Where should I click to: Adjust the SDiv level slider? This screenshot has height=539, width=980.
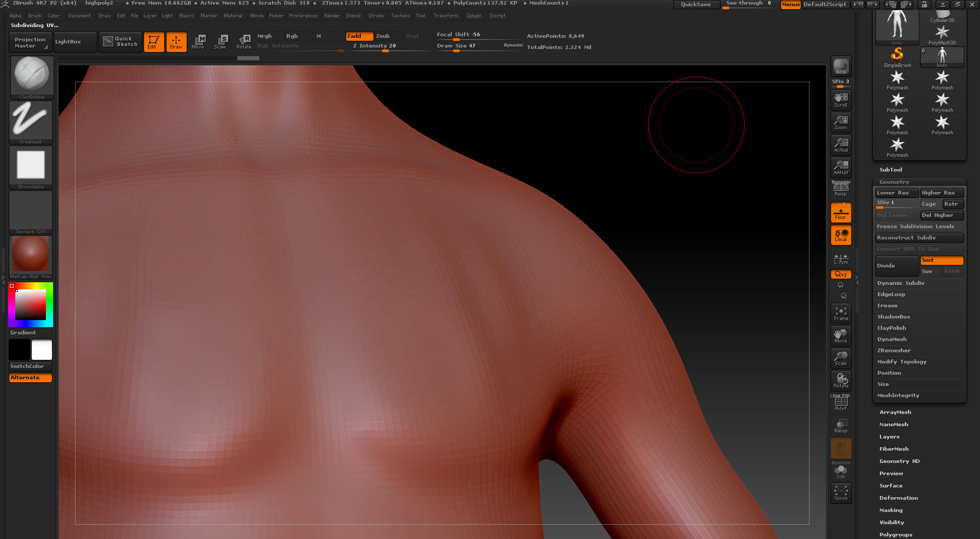(897, 204)
